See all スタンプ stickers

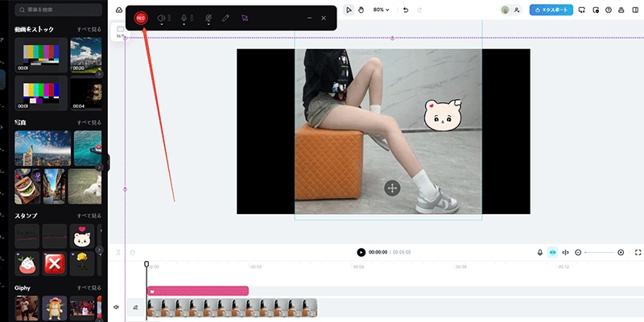pos(89,216)
